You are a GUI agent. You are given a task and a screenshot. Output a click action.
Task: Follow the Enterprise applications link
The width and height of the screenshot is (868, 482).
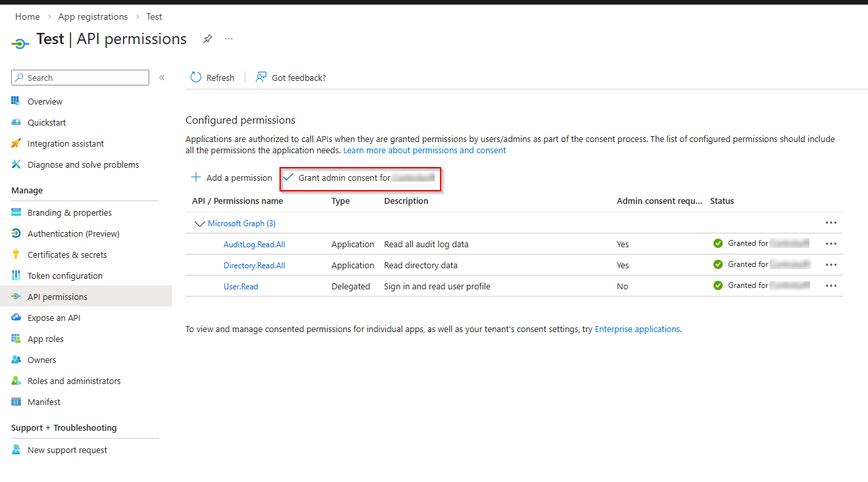click(637, 329)
